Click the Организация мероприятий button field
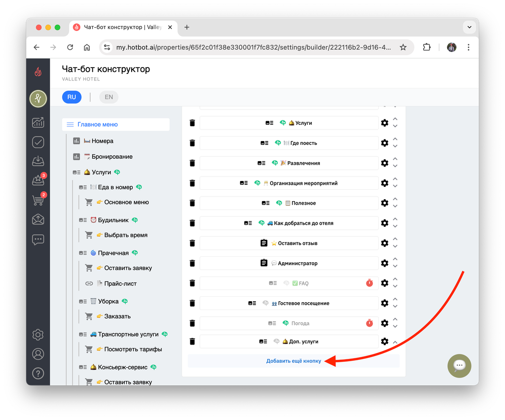 [x=289, y=183]
